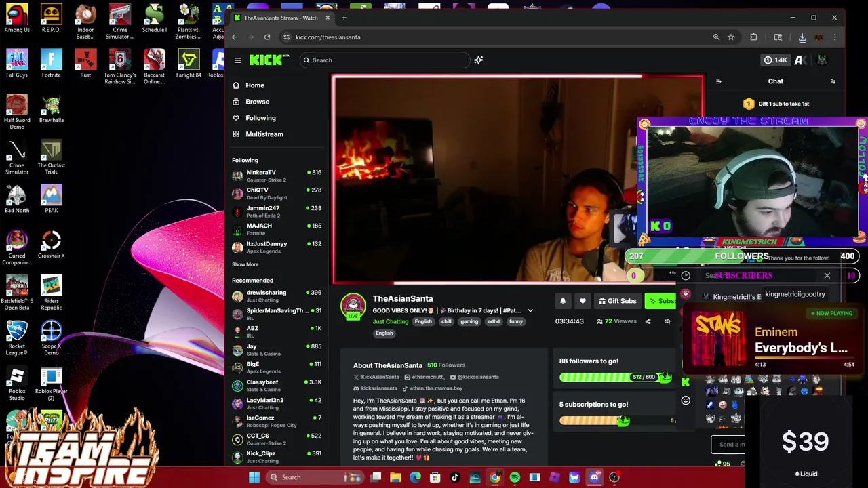
Task: Click the green Subscribe button
Action: [x=661, y=301]
